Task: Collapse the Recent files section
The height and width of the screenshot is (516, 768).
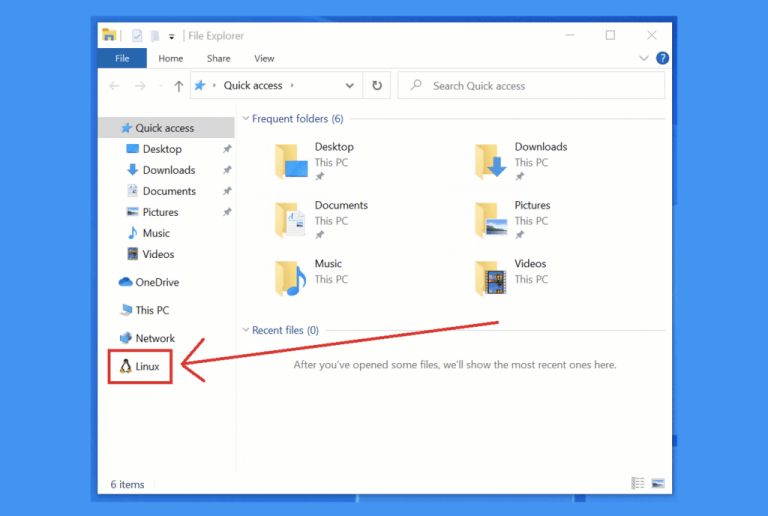Action: pos(246,330)
